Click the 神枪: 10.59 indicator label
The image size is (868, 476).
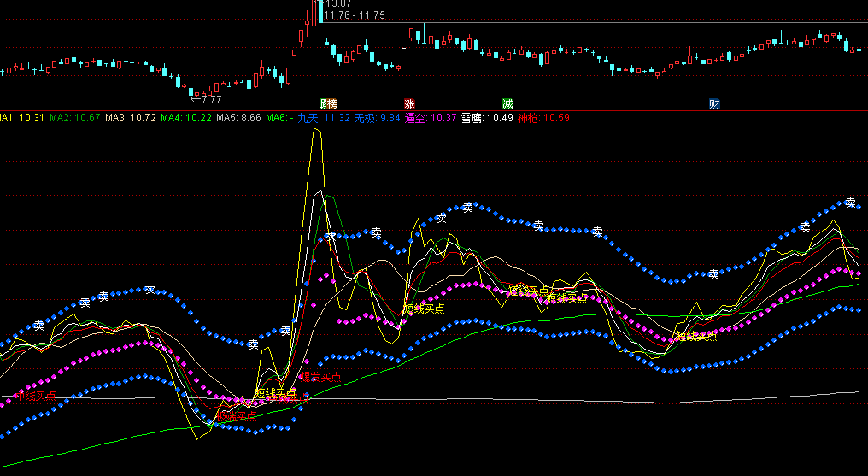pos(543,117)
